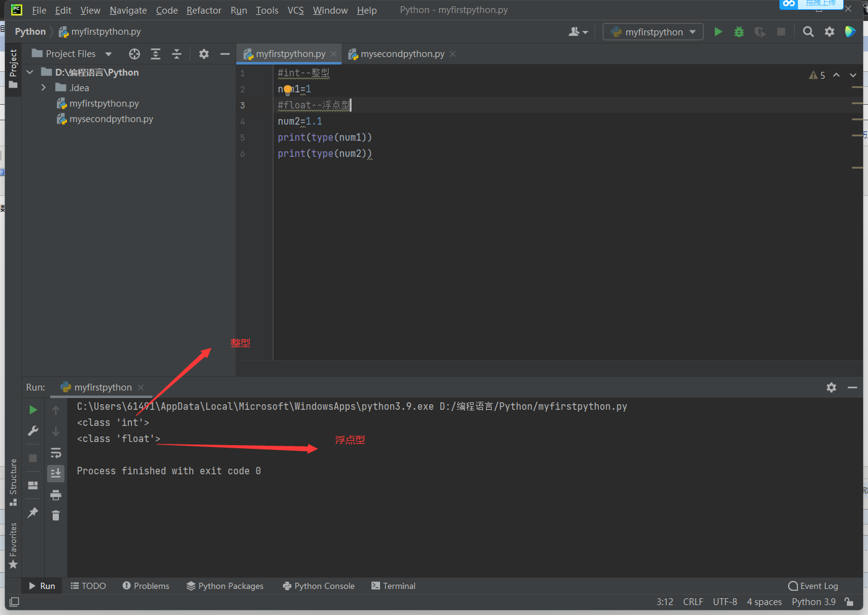Click the 4 spaces indent setting
The width and height of the screenshot is (868, 615).
pos(764,602)
